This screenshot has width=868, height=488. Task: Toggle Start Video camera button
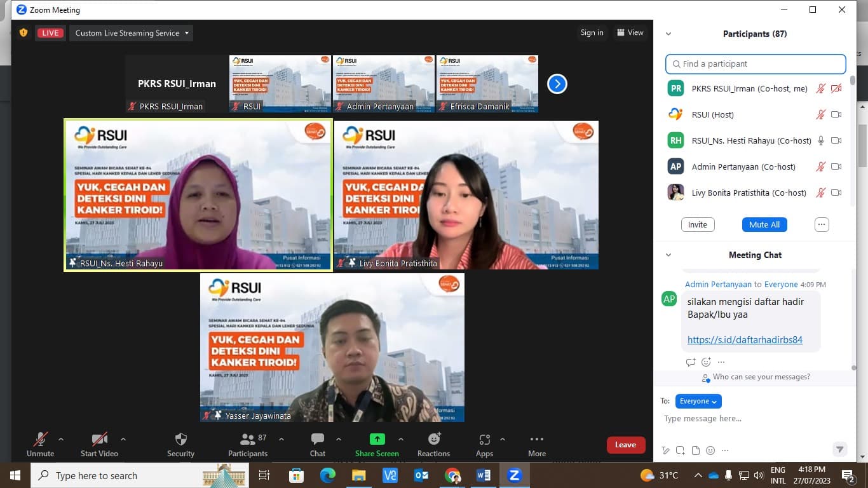point(99,444)
